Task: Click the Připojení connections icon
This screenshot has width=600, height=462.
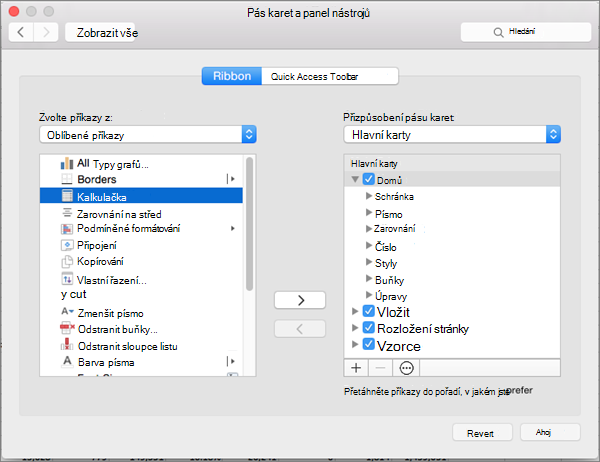Action: pos(67,245)
